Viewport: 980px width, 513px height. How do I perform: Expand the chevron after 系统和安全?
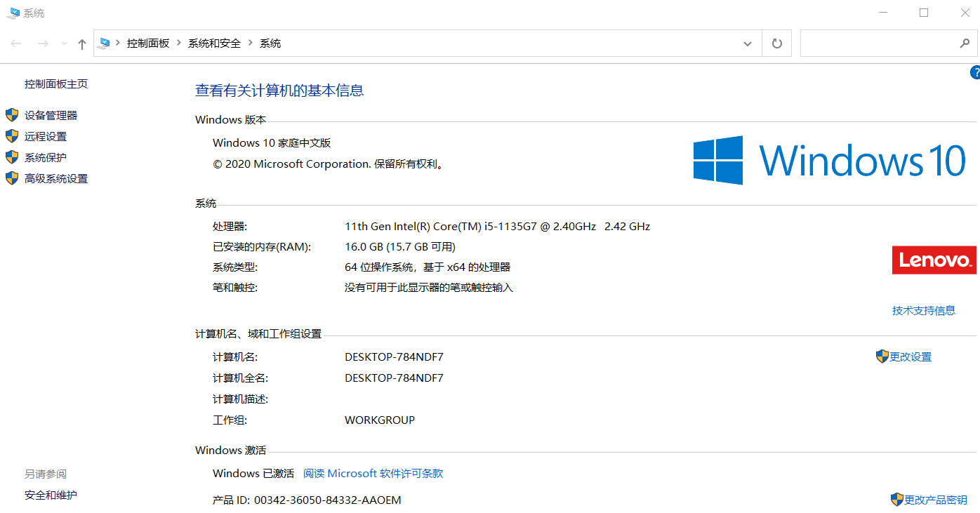coord(251,43)
